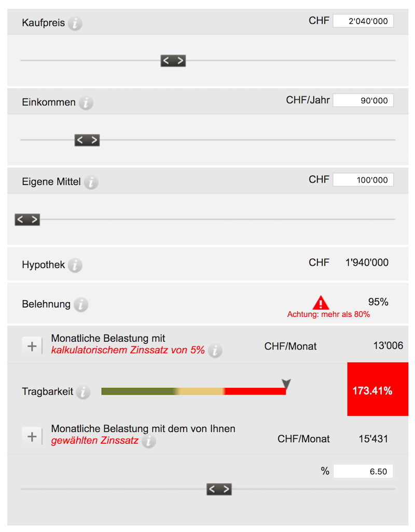Click the Einkommen slider handle

click(87, 140)
